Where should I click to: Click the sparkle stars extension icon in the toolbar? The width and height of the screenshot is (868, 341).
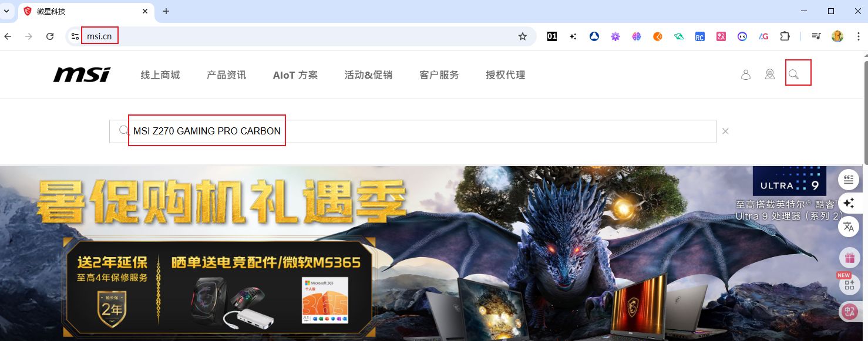tap(573, 36)
